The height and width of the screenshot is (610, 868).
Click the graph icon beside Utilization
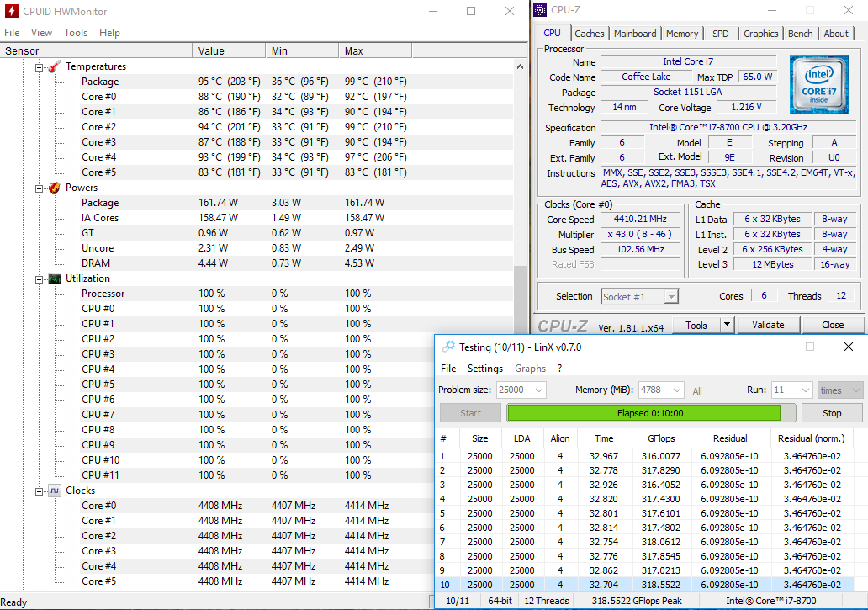click(54, 278)
